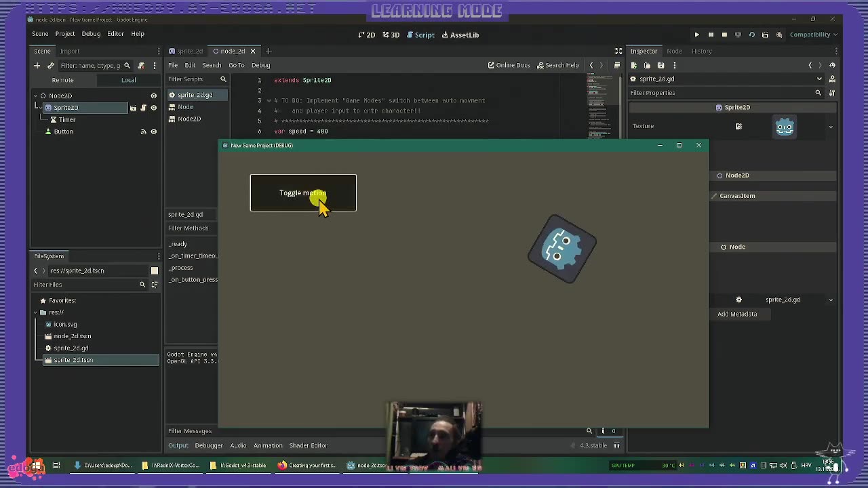
Task: Open the Help menu
Action: point(138,34)
